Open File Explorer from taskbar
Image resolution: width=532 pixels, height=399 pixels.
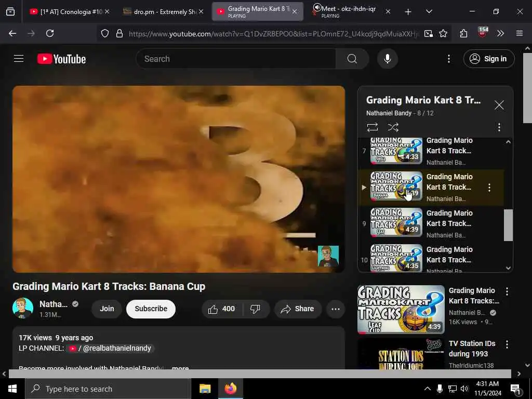205,389
